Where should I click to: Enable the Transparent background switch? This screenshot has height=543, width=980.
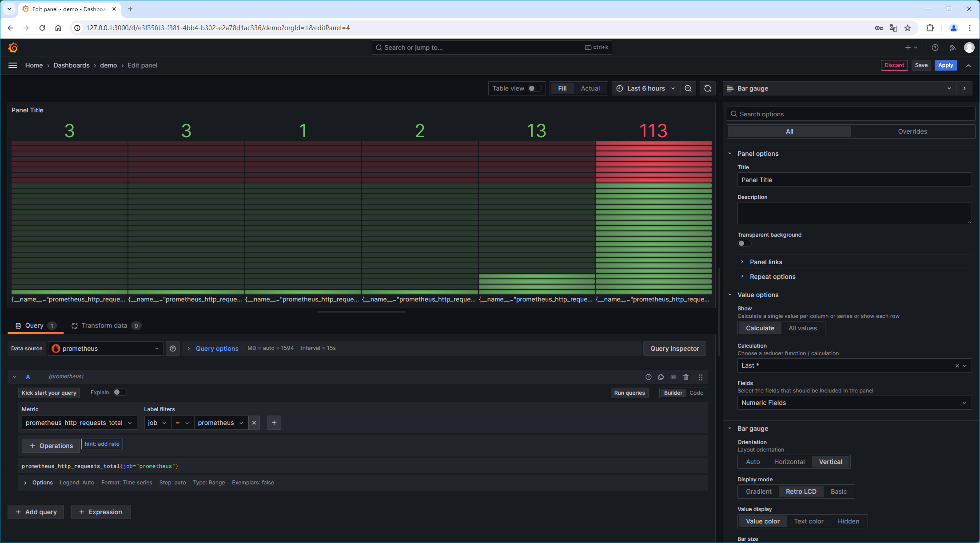[744, 243]
